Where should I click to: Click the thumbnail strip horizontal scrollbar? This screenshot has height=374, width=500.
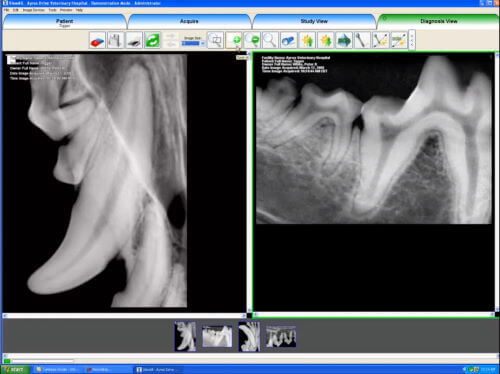tap(250, 355)
